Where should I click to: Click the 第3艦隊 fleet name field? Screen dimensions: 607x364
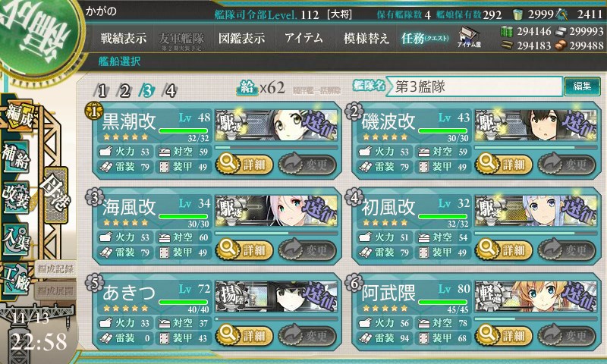pyautogui.click(x=475, y=86)
